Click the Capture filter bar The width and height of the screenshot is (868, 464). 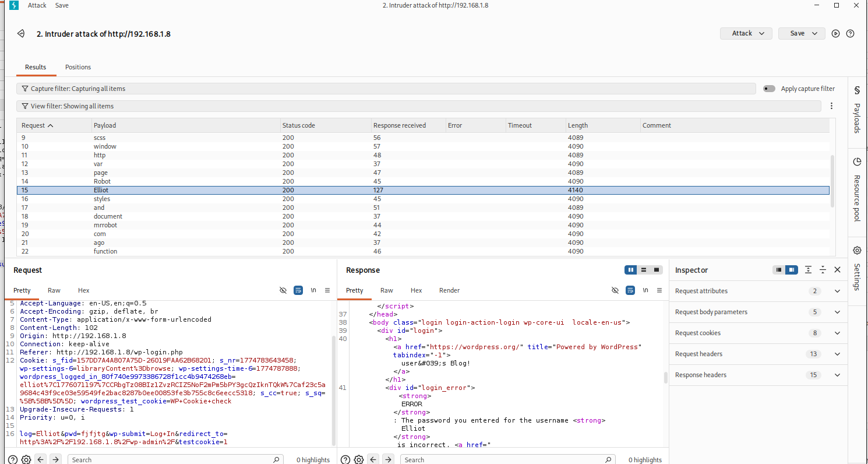pyautogui.click(x=387, y=89)
